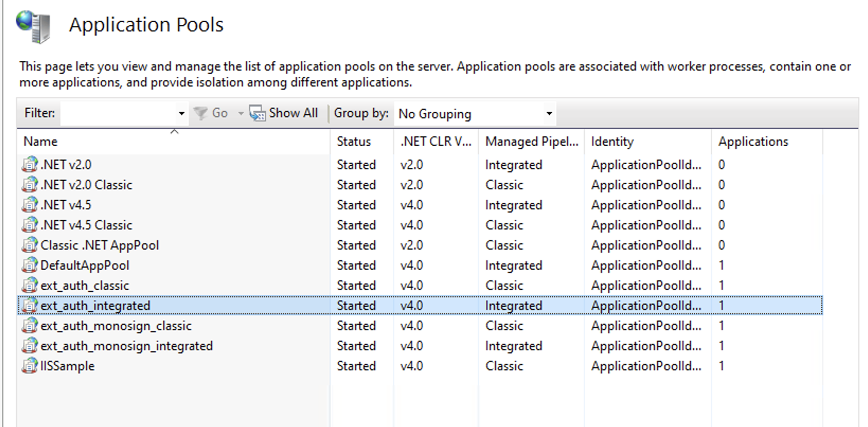This screenshot has width=868, height=427.
Task: Select the .NET v2.0 Classic entry
Action: (x=86, y=185)
